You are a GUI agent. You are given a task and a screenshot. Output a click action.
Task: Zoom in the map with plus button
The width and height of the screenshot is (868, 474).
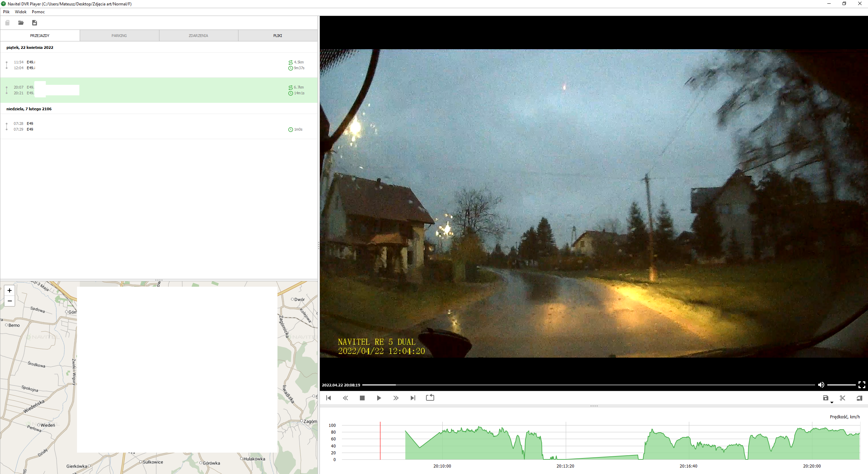(x=9, y=290)
